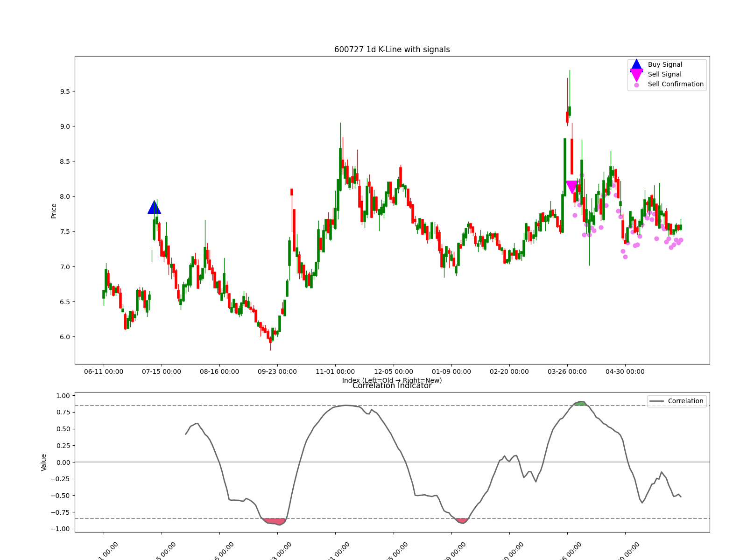Click the 9.5 price tick label
The height and width of the screenshot is (560, 747).
pyautogui.click(x=65, y=91)
